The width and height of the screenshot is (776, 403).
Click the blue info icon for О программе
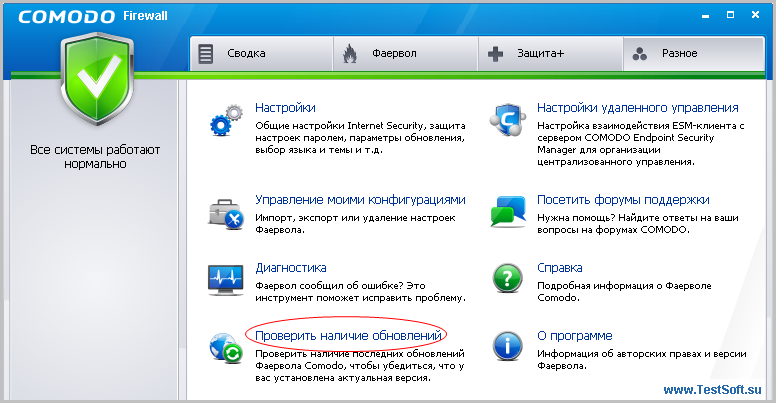click(x=507, y=346)
